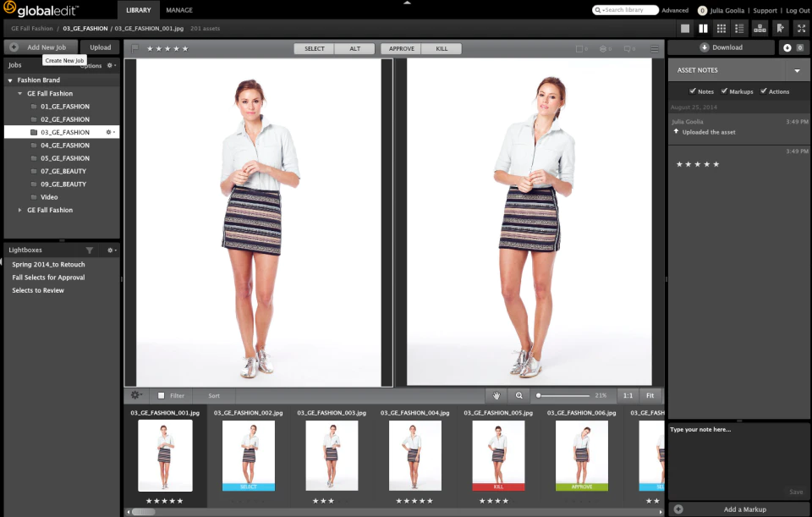Click the bookmark export icon
This screenshot has width=812, height=517.
coord(780,29)
